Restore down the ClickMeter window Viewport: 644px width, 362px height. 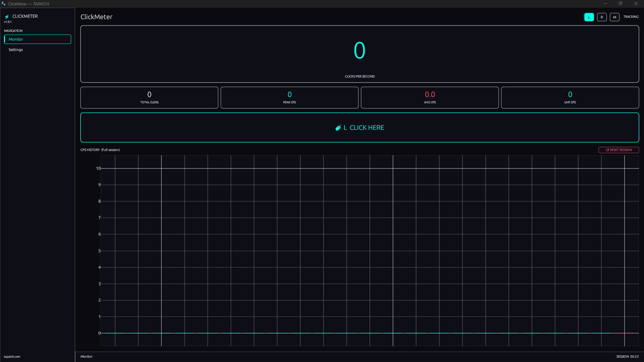[x=621, y=4]
